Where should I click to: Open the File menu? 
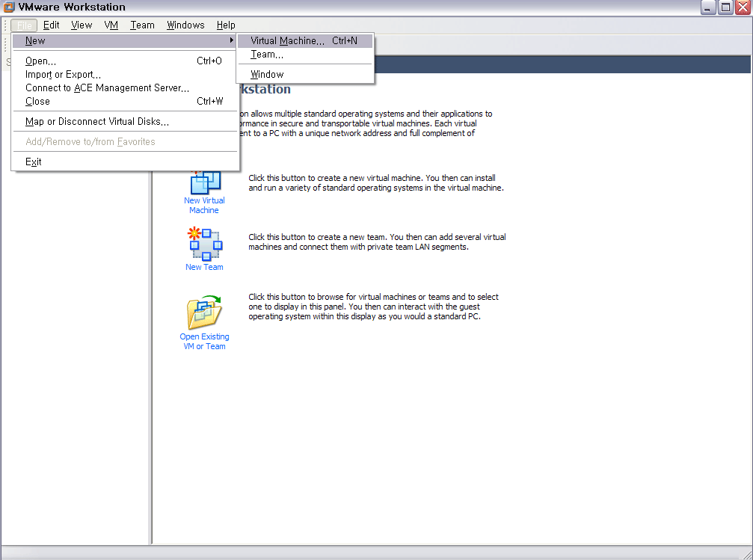point(24,25)
